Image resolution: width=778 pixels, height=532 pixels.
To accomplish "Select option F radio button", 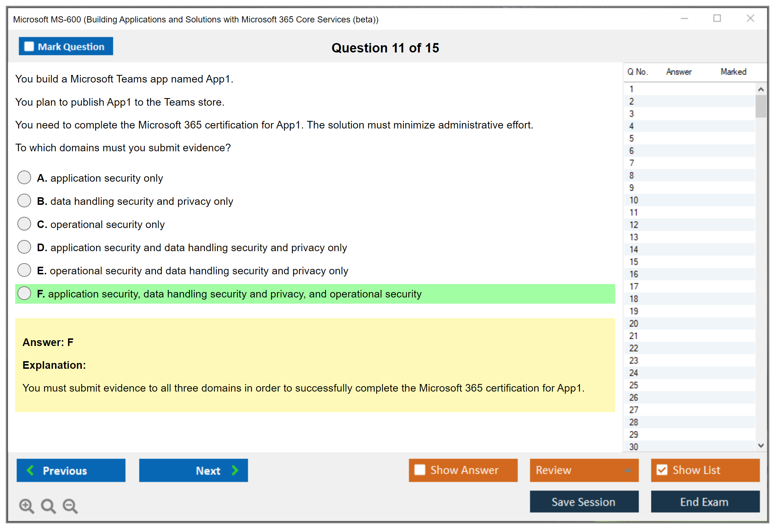I will coord(24,294).
